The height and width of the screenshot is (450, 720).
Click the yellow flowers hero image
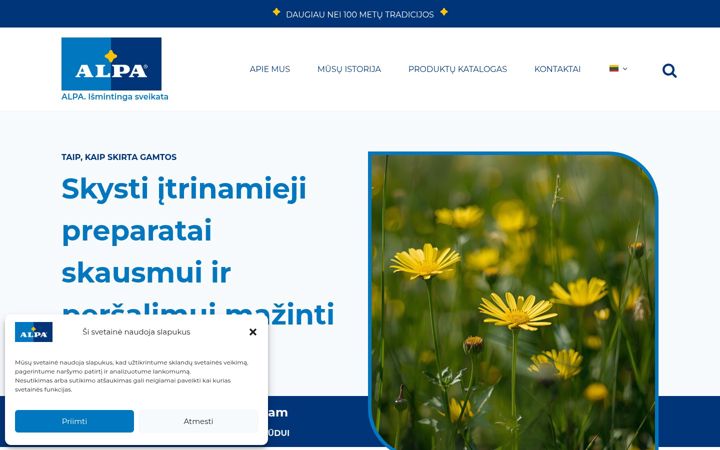pos(513,302)
